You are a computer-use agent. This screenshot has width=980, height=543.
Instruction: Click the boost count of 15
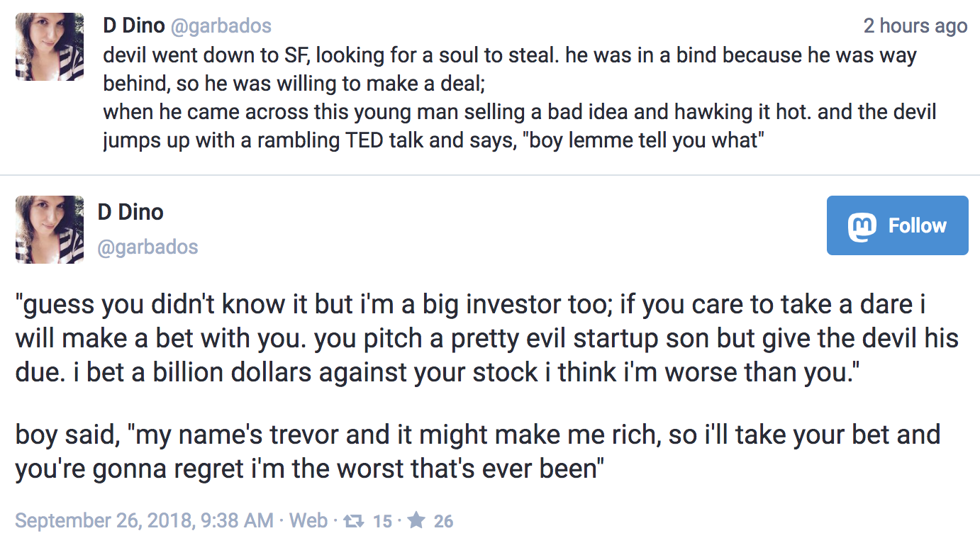click(382, 521)
